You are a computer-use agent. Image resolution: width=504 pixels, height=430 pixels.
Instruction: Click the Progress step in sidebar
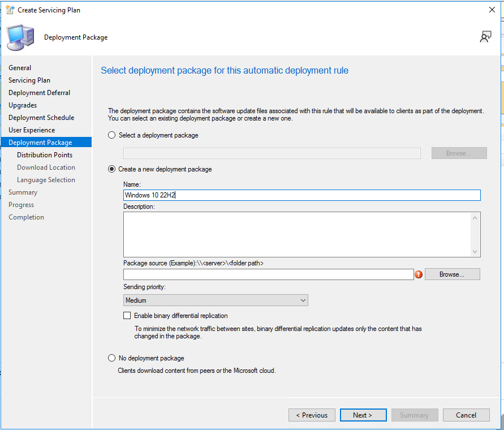click(x=21, y=205)
